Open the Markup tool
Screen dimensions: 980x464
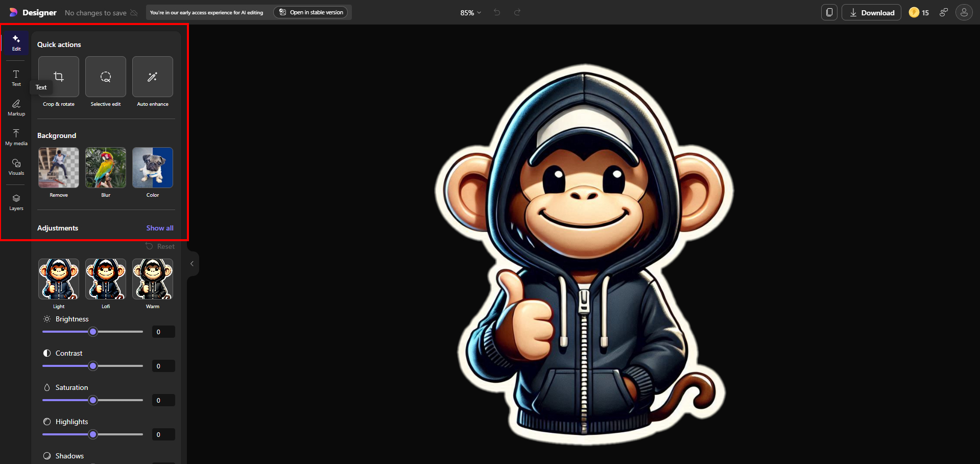click(x=16, y=108)
